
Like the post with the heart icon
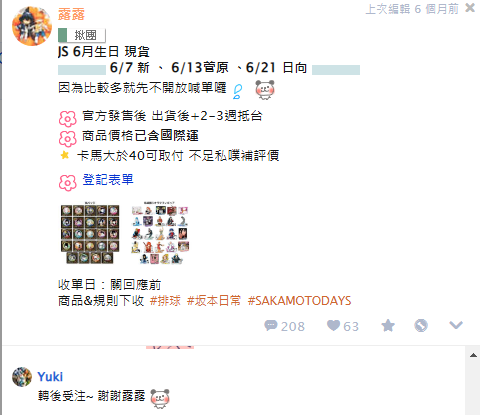point(333,325)
